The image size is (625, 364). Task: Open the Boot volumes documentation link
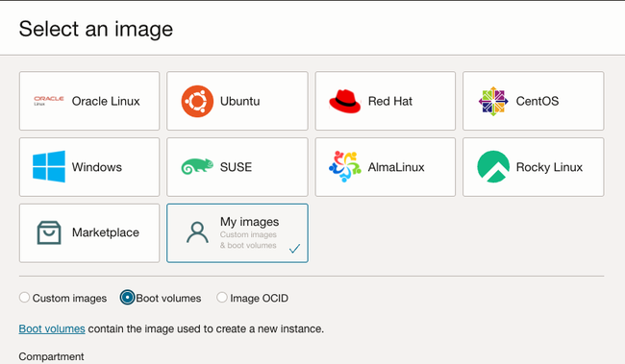click(52, 329)
